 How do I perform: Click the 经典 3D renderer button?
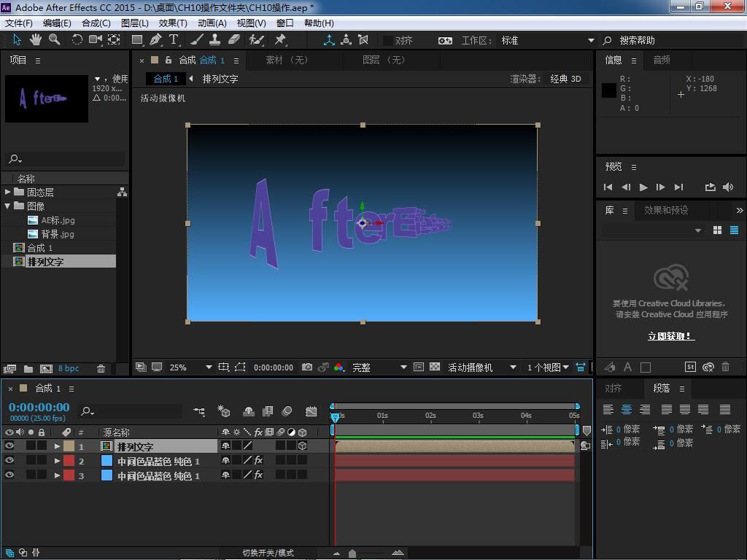(x=565, y=79)
